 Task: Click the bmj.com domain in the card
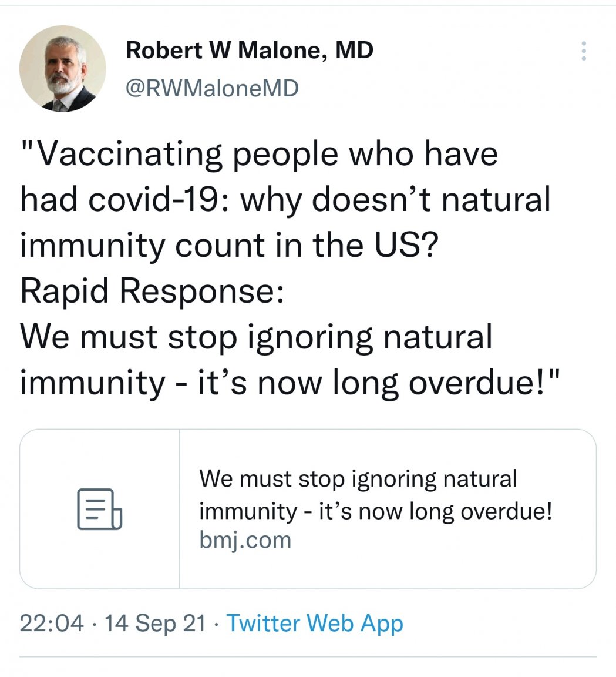click(245, 539)
